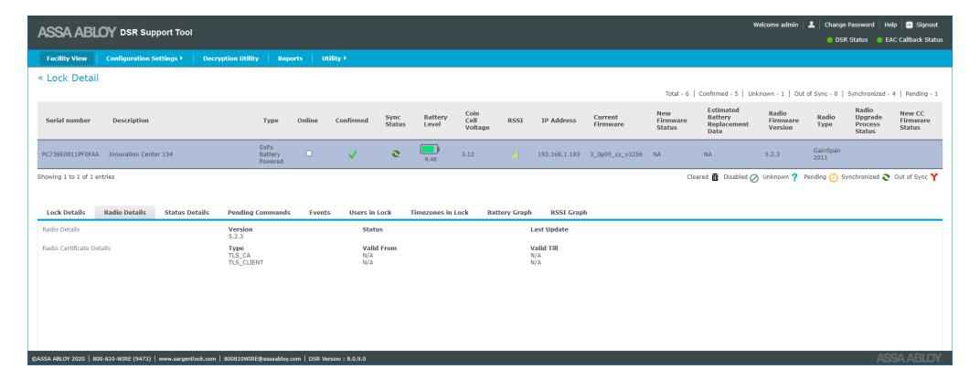Sort by the Type column header
The height and width of the screenshot is (390, 980).
(271, 121)
